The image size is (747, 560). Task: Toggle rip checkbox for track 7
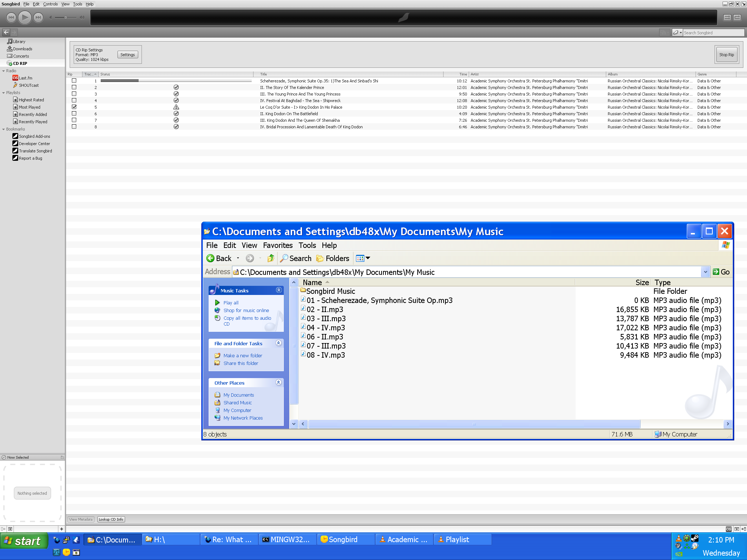click(x=74, y=120)
